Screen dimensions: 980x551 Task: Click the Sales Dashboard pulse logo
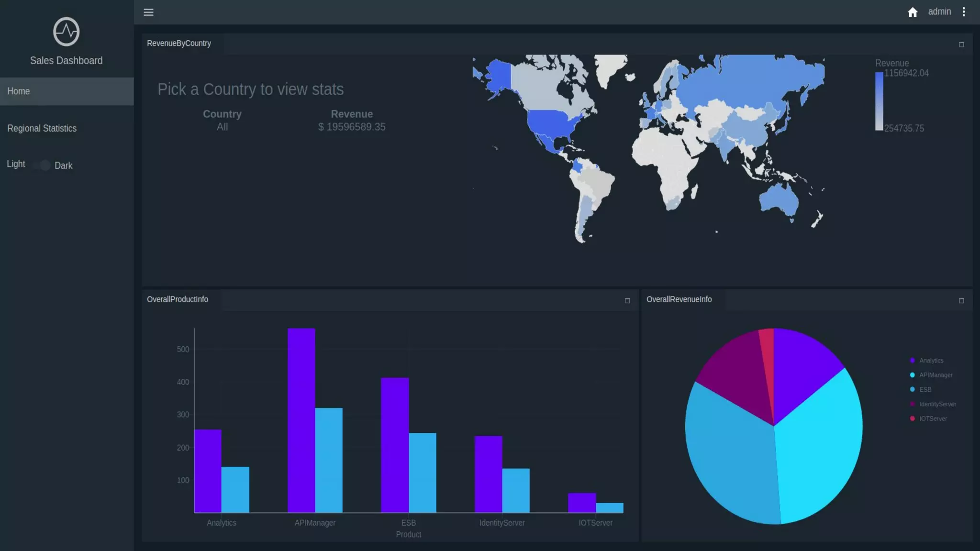[66, 32]
